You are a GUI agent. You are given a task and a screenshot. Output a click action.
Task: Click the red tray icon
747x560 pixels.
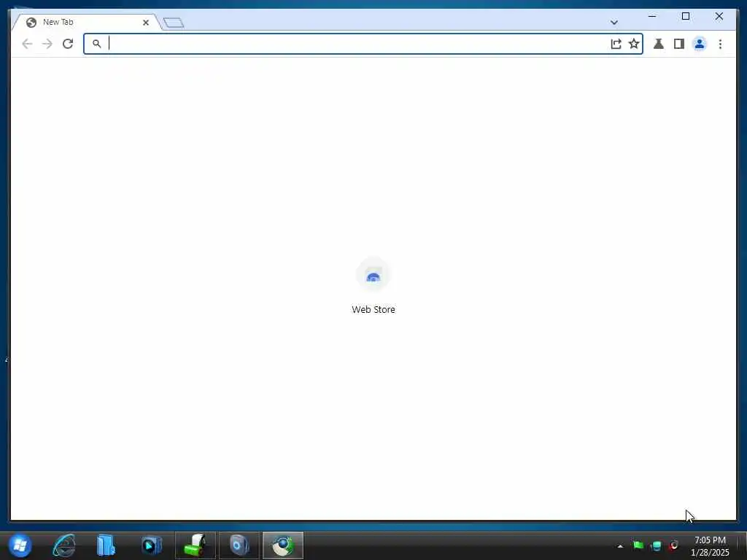coord(673,545)
